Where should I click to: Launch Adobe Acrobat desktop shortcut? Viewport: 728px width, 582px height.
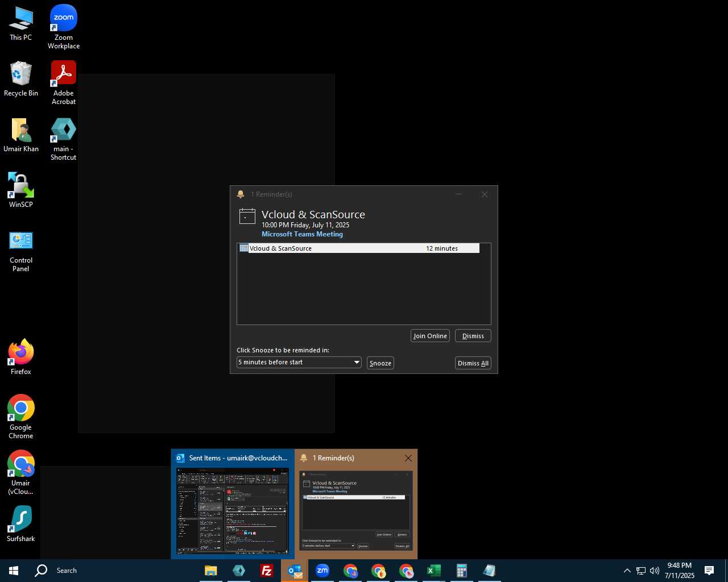coord(64,83)
